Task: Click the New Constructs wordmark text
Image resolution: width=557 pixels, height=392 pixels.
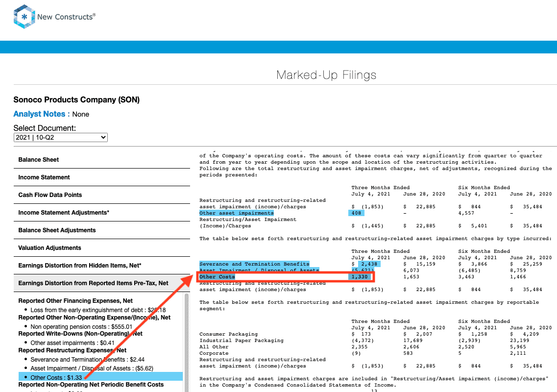Action: (x=67, y=17)
